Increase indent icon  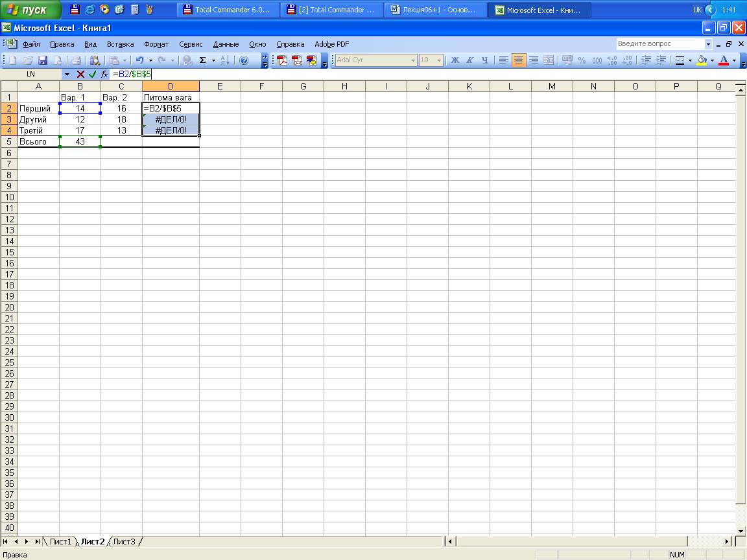pyautogui.click(x=661, y=60)
